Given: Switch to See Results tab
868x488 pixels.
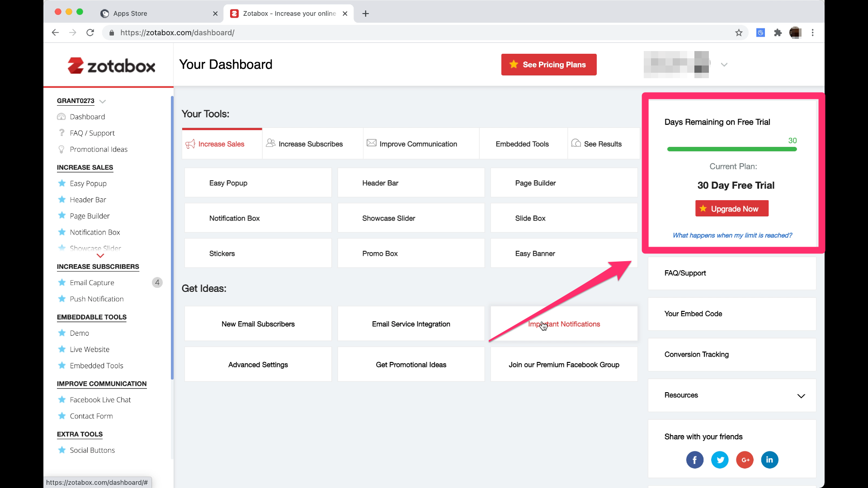Looking at the screenshot, I should pos(604,144).
